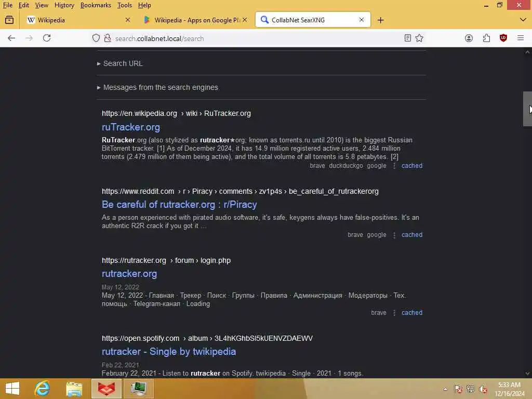Screen dimensions: 532x399
Task: Click the open.spotify.com album URL breadcrumb
Action: [x=207, y=338]
